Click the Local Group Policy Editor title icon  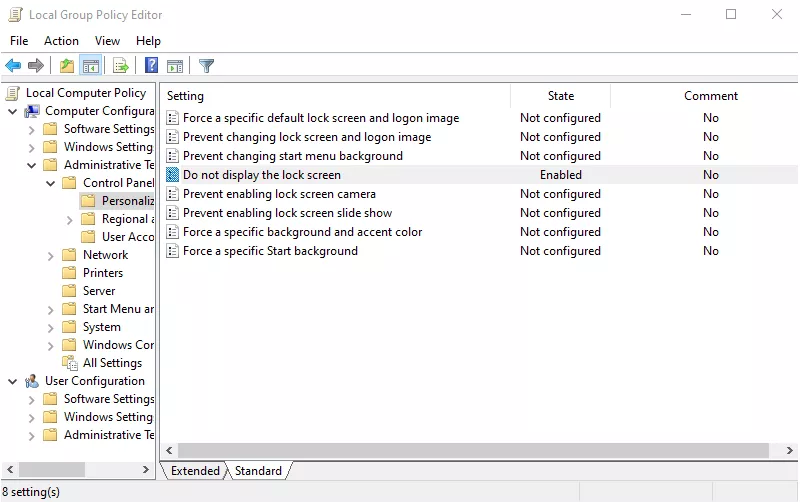tap(15, 15)
